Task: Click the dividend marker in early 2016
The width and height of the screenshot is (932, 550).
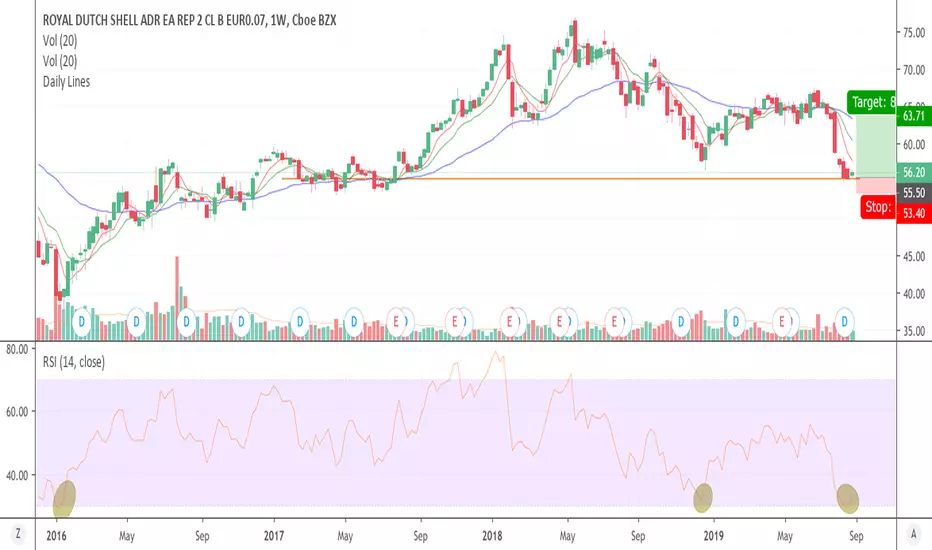Action: (x=81, y=322)
